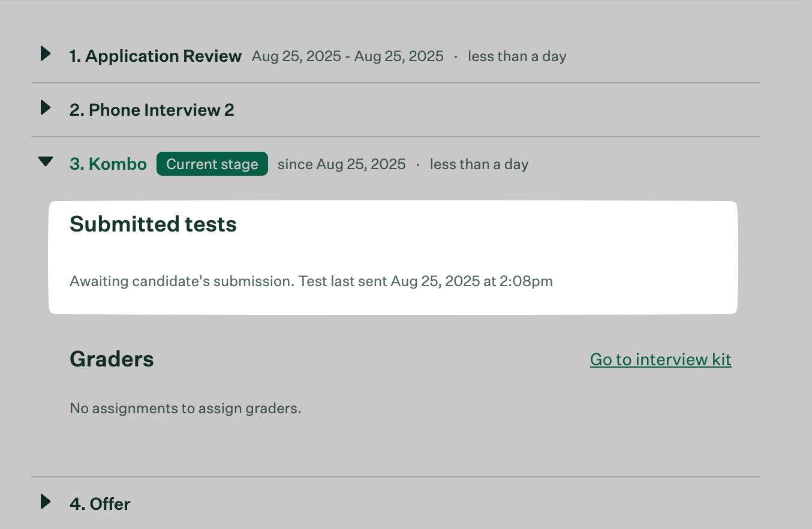This screenshot has width=812, height=529.
Task: Select the 4. Offer stage title
Action: pos(100,504)
